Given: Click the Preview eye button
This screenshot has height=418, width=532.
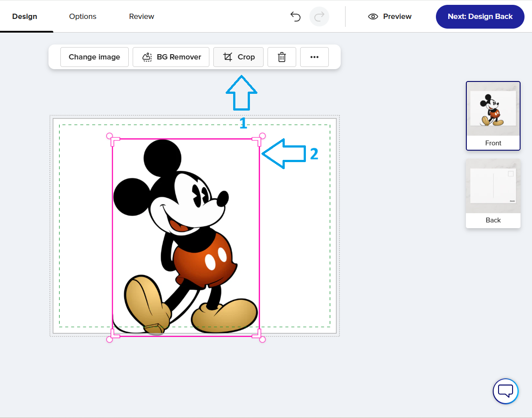Looking at the screenshot, I should pyautogui.click(x=389, y=17).
